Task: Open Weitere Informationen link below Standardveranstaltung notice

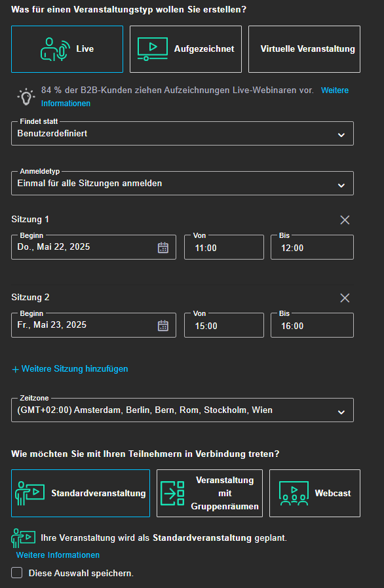Action: pyautogui.click(x=58, y=555)
